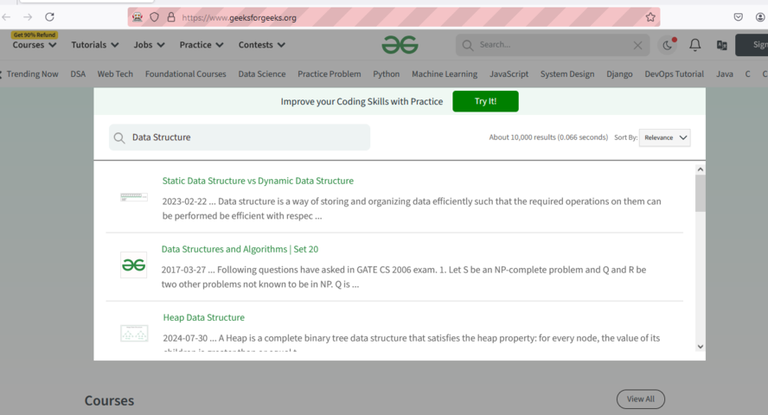Select Python in topic bar
This screenshot has height=415, width=768.
click(x=386, y=74)
